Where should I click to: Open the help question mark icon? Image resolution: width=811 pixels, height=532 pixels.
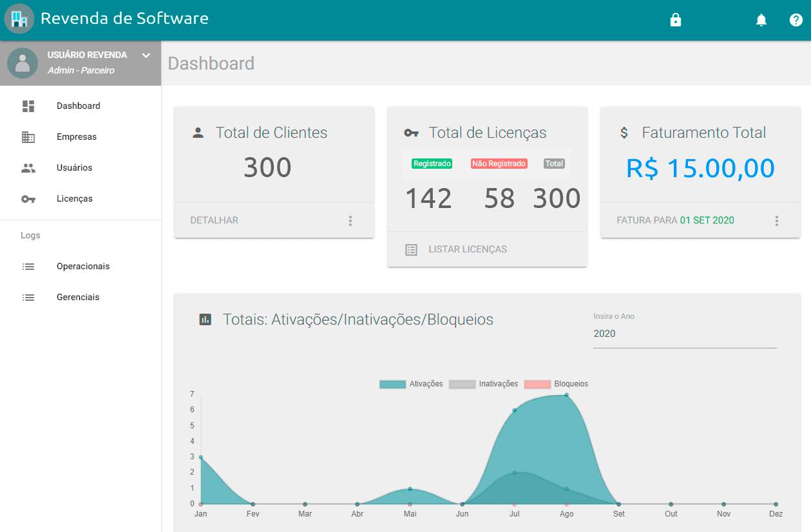(796, 20)
